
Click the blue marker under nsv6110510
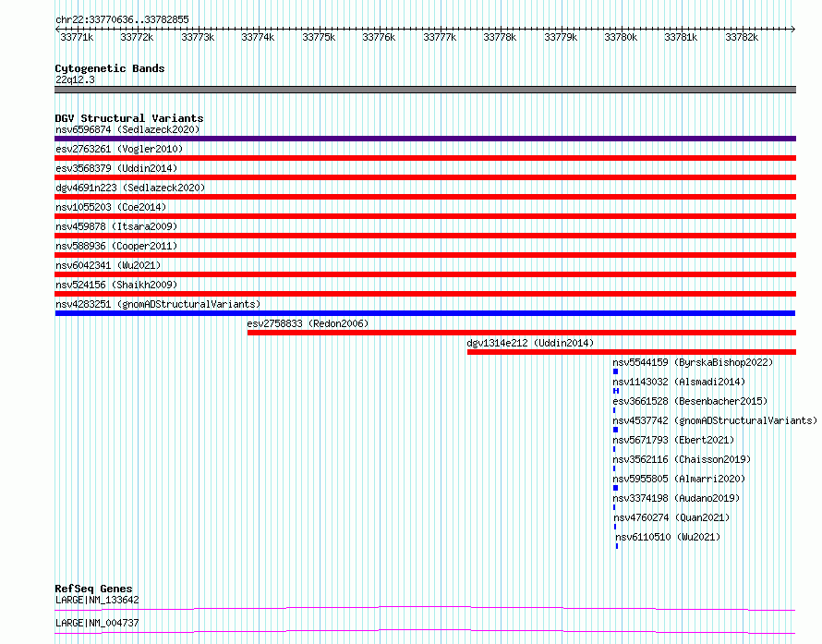pos(617,546)
